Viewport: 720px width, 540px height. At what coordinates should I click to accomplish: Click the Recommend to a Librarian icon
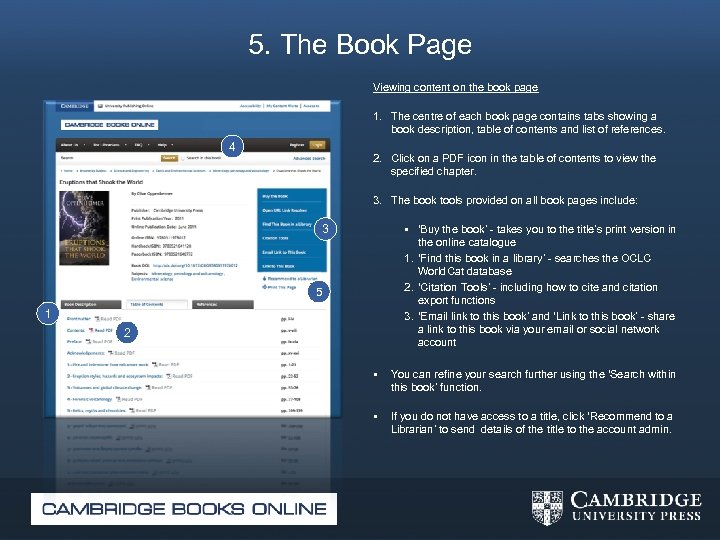point(264,279)
